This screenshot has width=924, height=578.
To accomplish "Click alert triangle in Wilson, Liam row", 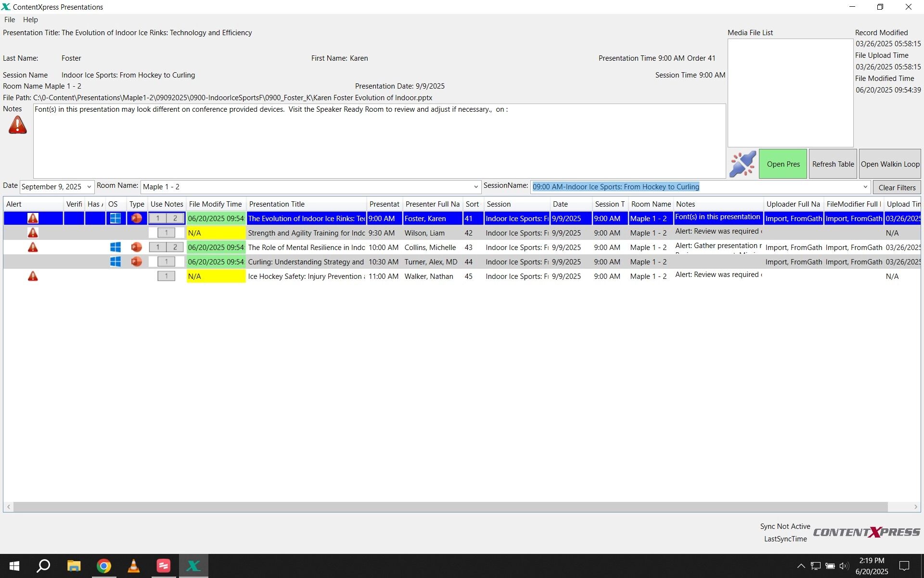I will coord(33,233).
